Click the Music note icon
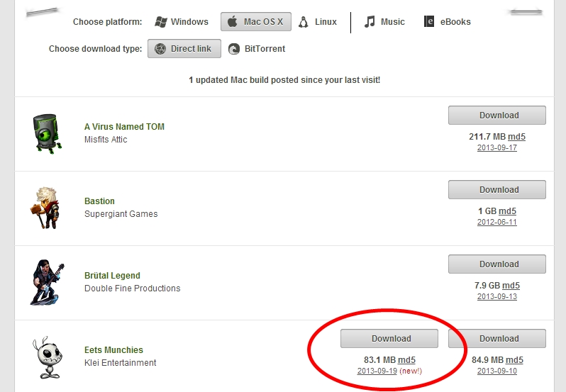This screenshot has height=392, width=566. click(370, 22)
